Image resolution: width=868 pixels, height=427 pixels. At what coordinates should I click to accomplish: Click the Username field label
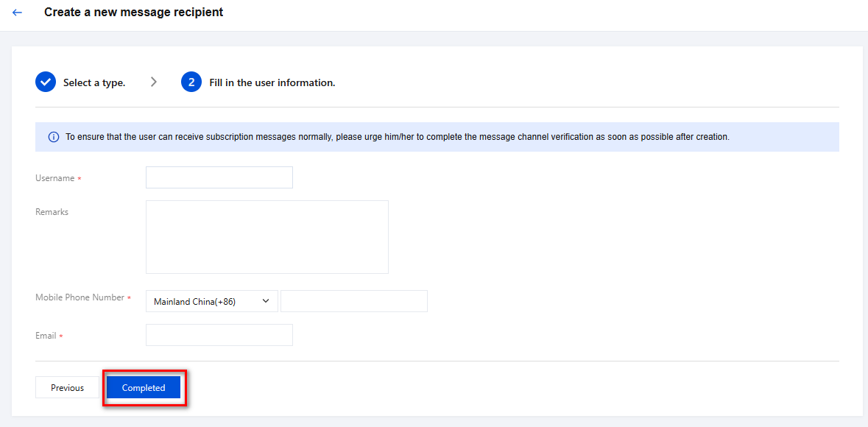55,178
